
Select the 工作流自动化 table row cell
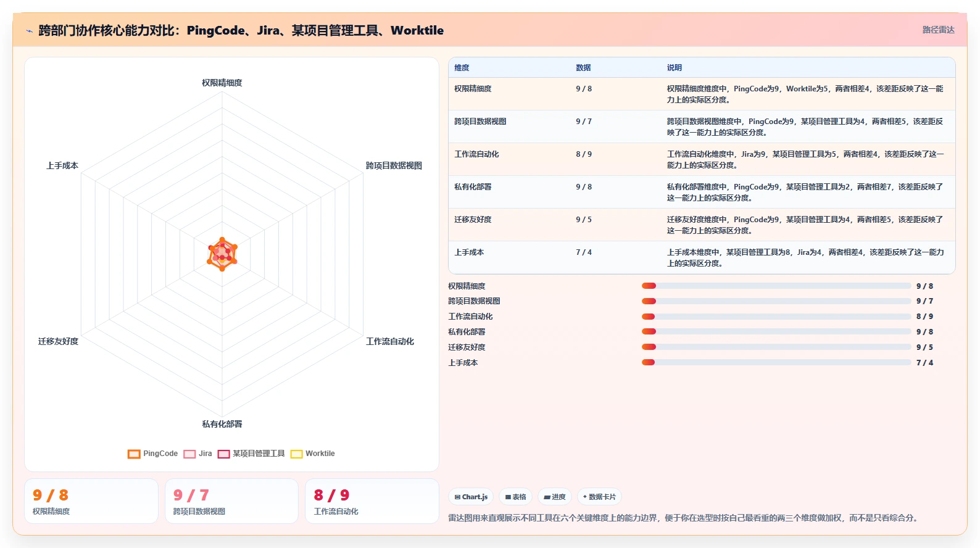[476, 154]
